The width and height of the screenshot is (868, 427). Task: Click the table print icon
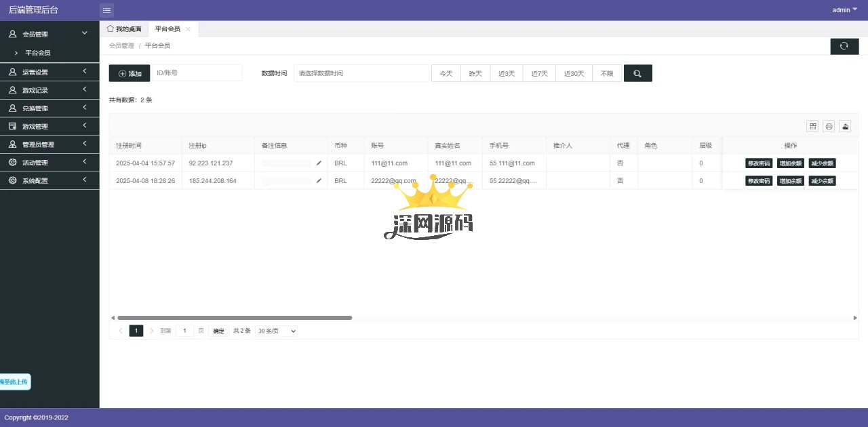tap(829, 126)
